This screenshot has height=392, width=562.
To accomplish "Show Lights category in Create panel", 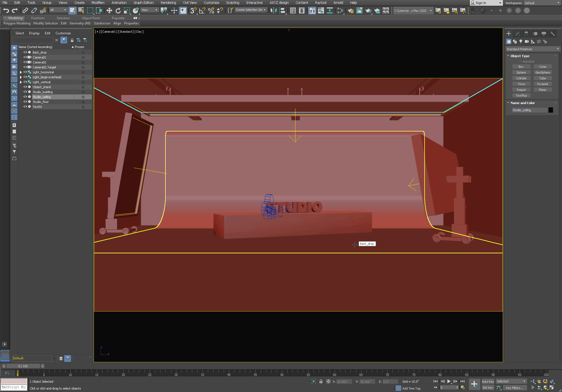I will [x=521, y=41].
